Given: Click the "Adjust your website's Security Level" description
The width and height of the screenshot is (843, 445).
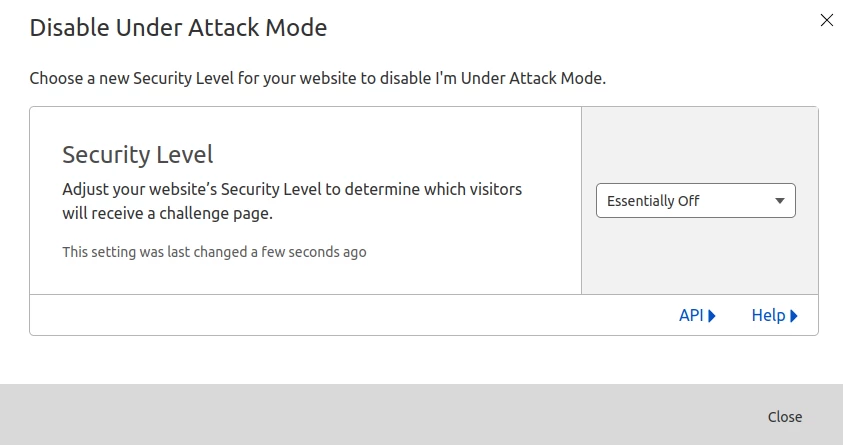Looking at the screenshot, I should coord(292,189).
